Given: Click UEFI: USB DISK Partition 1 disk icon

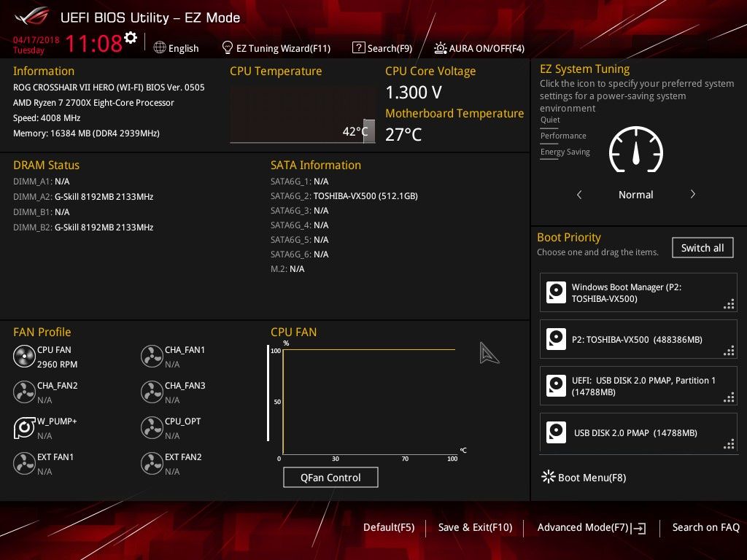Looking at the screenshot, I should (x=556, y=386).
